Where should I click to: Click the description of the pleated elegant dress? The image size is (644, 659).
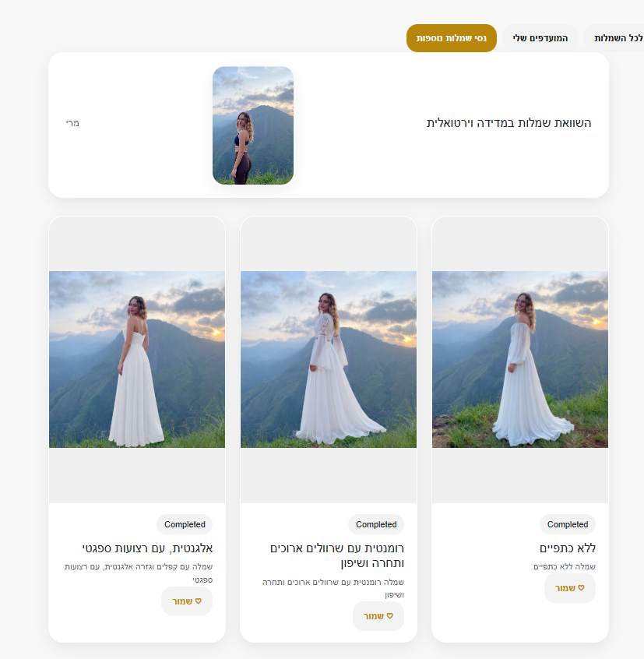pyautogui.click(x=139, y=573)
